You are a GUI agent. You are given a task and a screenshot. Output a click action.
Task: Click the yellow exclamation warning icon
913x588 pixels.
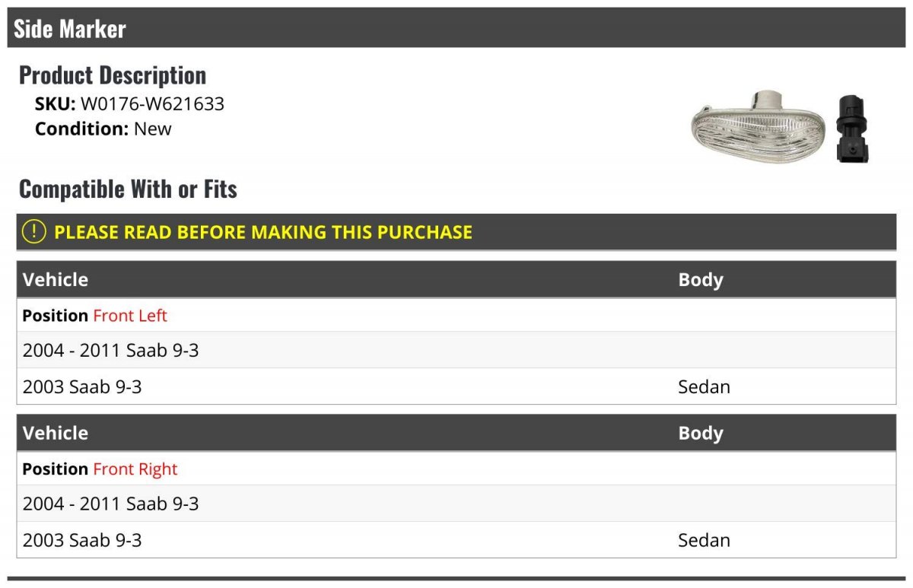[34, 232]
